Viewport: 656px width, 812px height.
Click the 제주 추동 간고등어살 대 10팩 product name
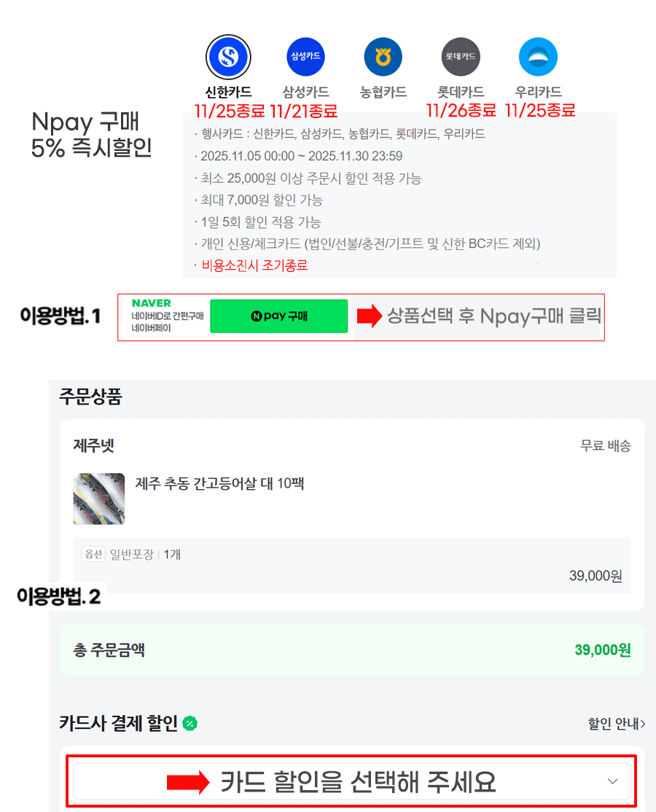[x=219, y=484]
